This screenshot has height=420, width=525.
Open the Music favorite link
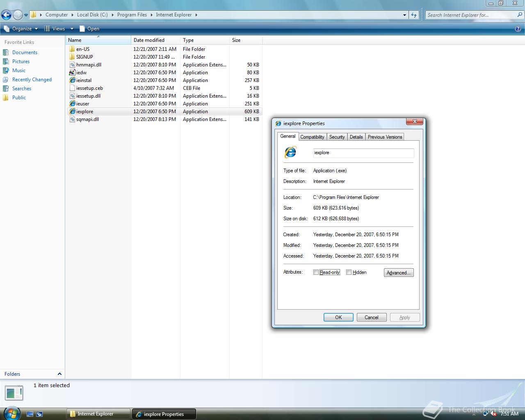pyautogui.click(x=19, y=71)
